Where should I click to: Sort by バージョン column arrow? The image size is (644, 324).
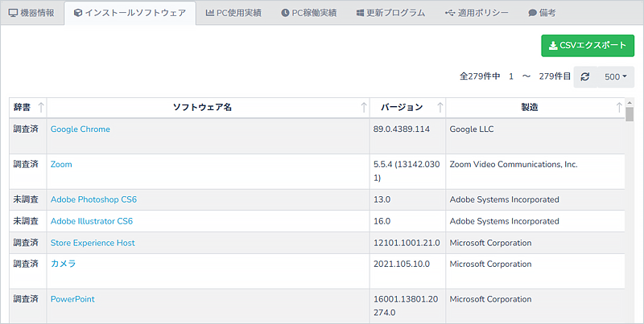point(440,108)
